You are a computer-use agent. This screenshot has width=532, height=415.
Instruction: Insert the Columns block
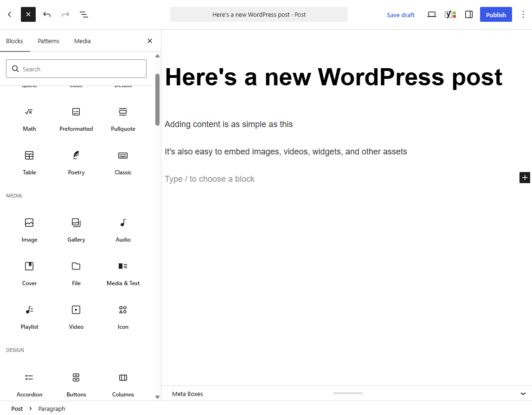[x=123, y=385]
